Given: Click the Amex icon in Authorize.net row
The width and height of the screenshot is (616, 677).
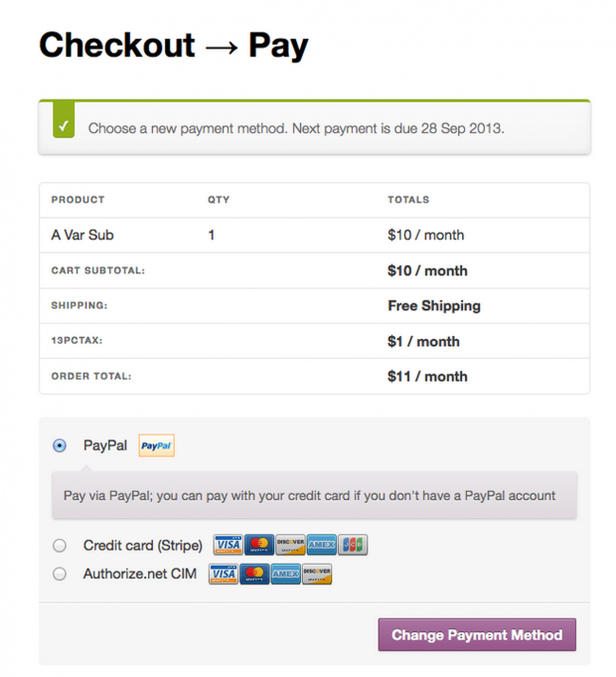Looking at the screenshot, I should point(285,574).
